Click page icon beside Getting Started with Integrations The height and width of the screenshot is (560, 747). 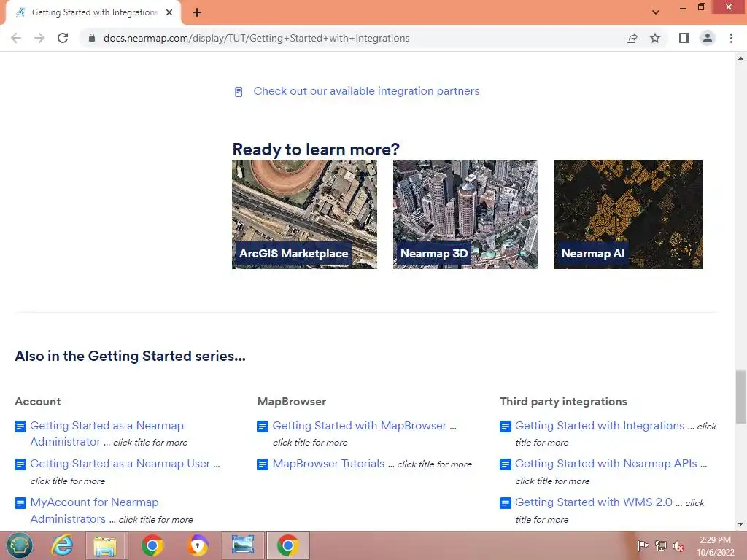(x=506, y=426)
